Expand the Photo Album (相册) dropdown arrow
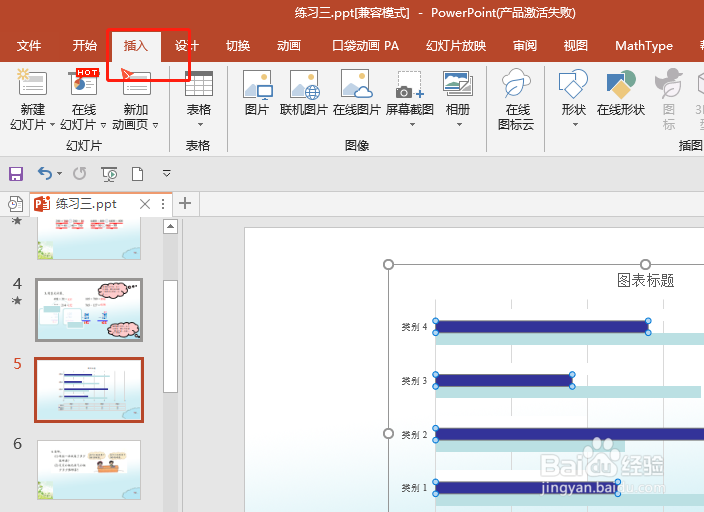 pos(459,124)
